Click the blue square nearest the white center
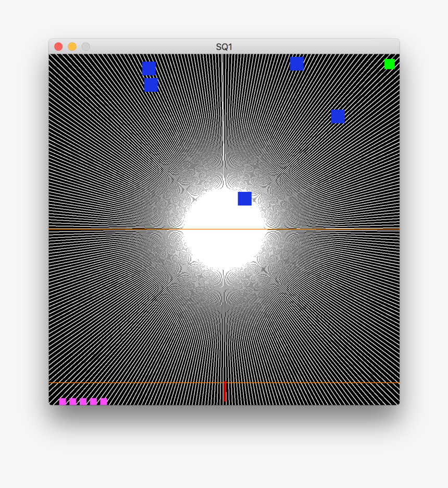The image size is (448, 488). click(245, 199)
